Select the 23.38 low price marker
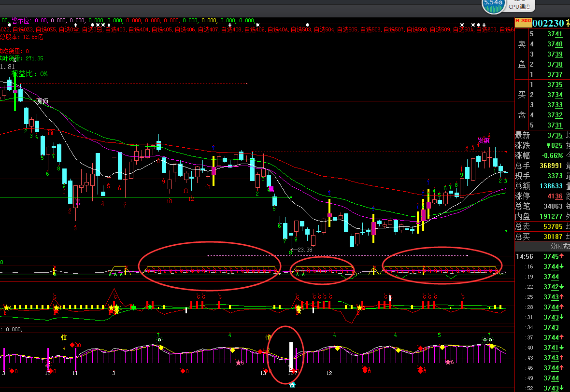This screenshot has height=392, width=570. [x=305, y=250]
